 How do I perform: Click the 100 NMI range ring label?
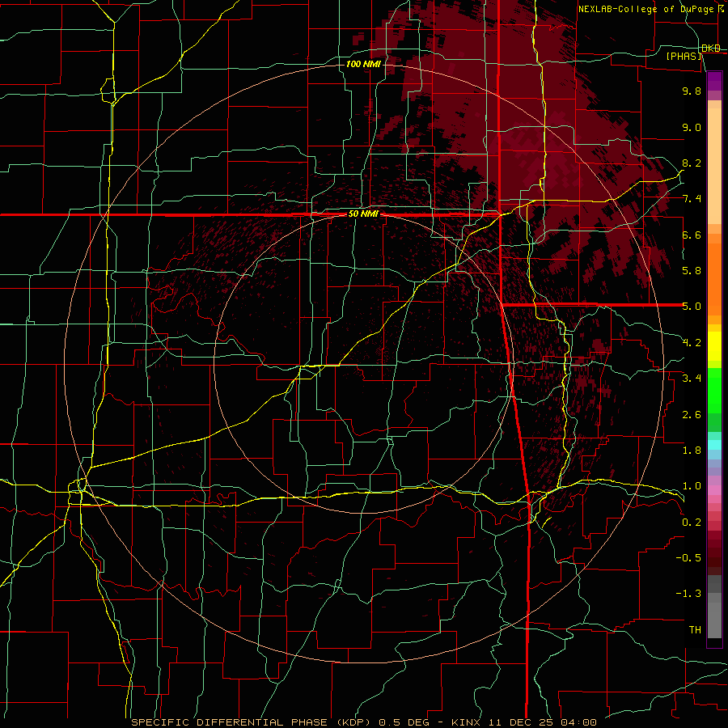363,64
